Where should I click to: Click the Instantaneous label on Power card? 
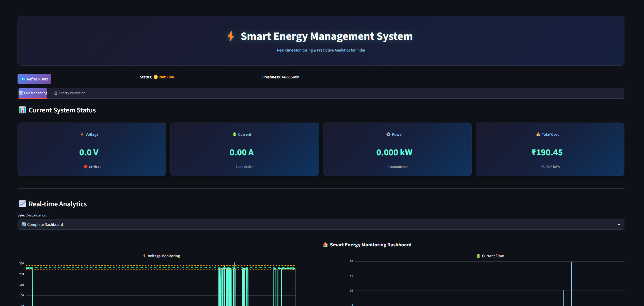pos(397,167)
